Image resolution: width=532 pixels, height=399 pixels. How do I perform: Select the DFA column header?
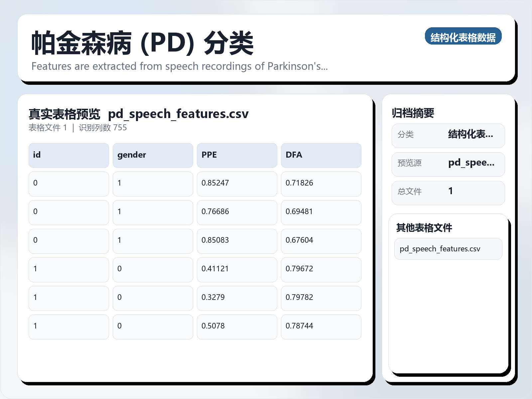click(x=321, y=155)
